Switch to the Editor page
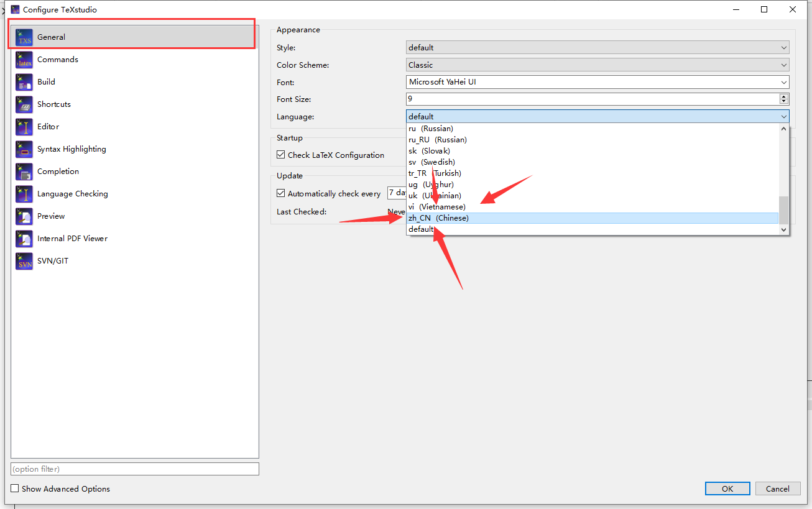 point(134,127)
